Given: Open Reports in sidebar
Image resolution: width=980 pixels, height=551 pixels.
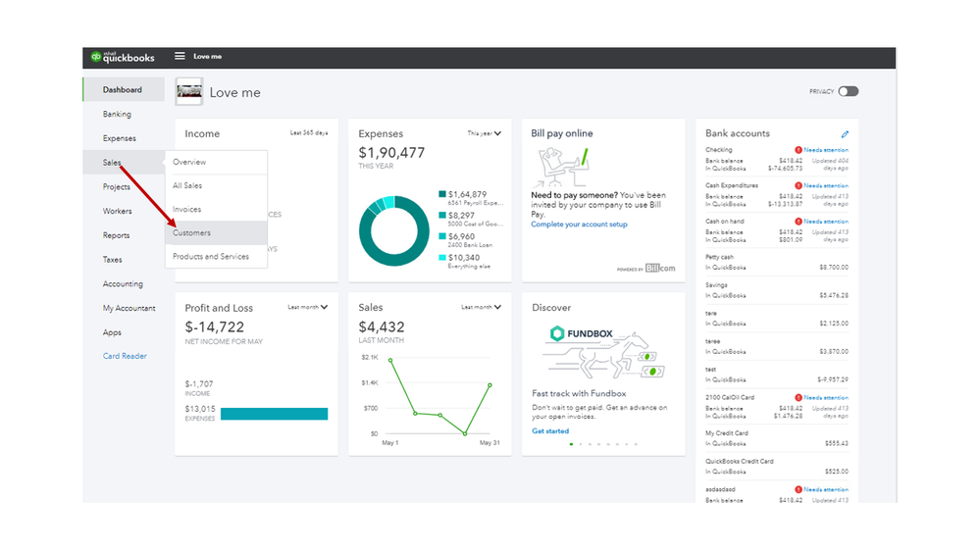Looking at the screenshot, I should tap(117, 235).
